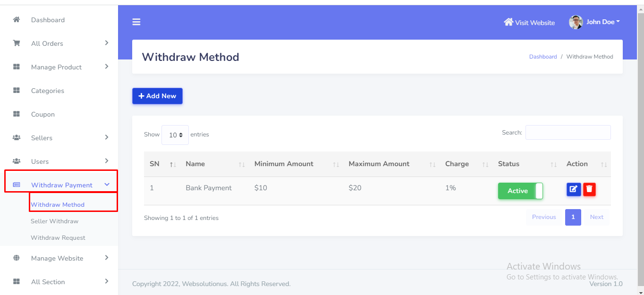Click the page vertical scrollbar

640,142
